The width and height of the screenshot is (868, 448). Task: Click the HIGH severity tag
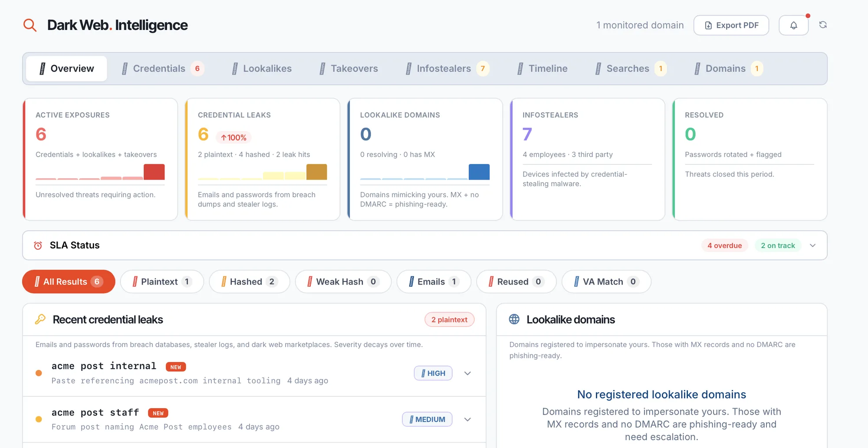(433, 373)
